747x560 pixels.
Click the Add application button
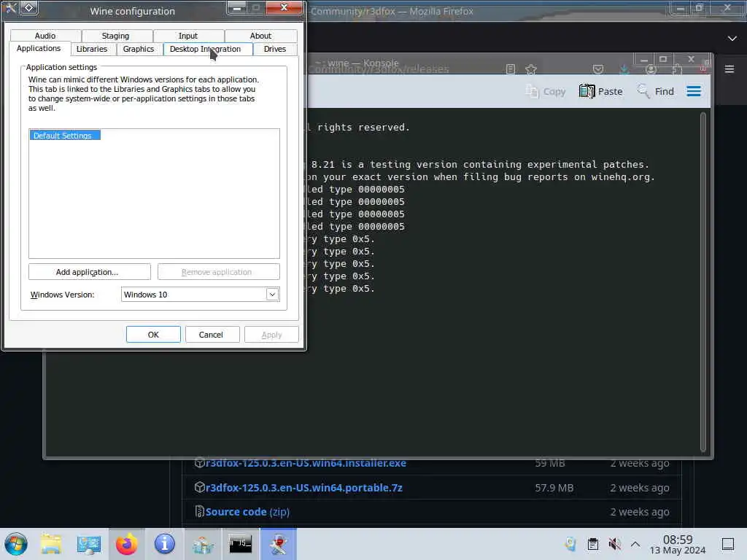(x=90, y=272)
